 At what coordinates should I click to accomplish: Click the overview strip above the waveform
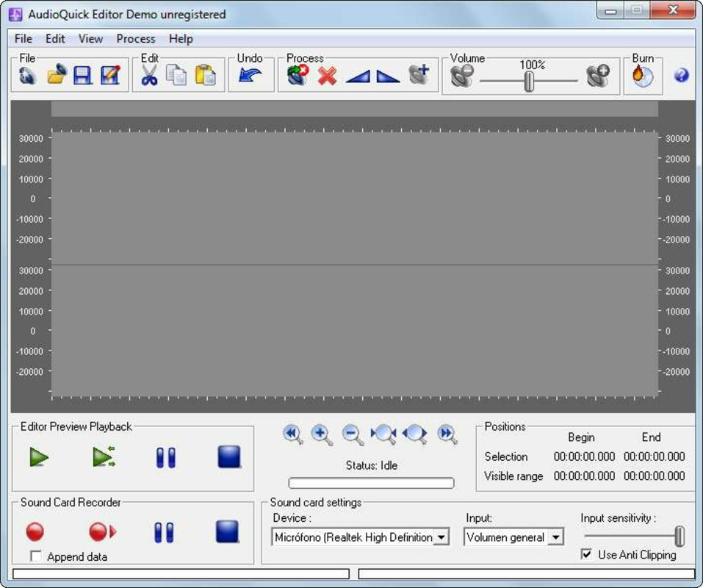355,109
